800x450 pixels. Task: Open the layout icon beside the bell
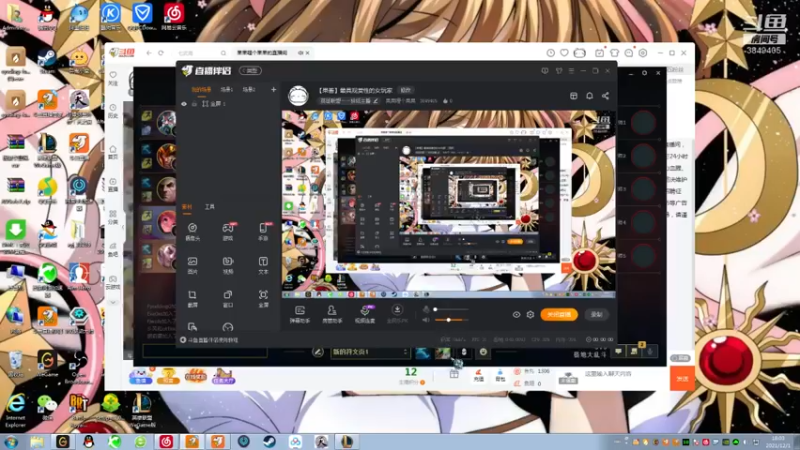click(x=573, y=96)
